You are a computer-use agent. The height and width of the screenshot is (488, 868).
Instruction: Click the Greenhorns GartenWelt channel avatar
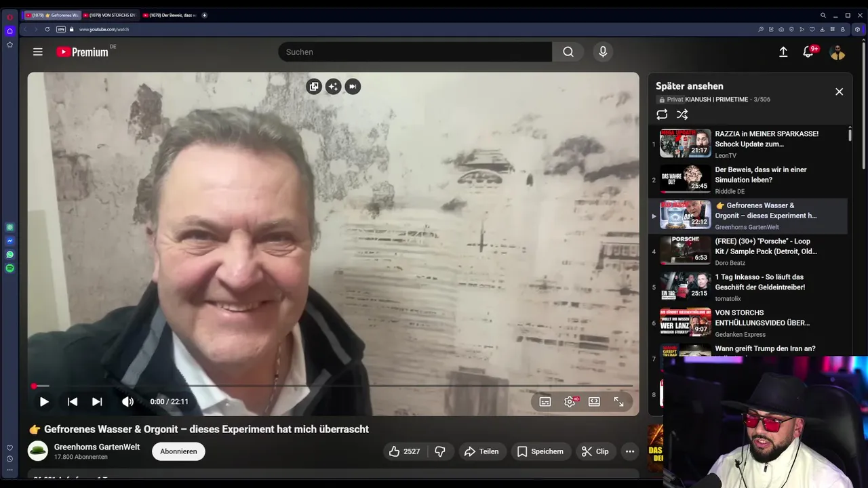tap(38, 451)
